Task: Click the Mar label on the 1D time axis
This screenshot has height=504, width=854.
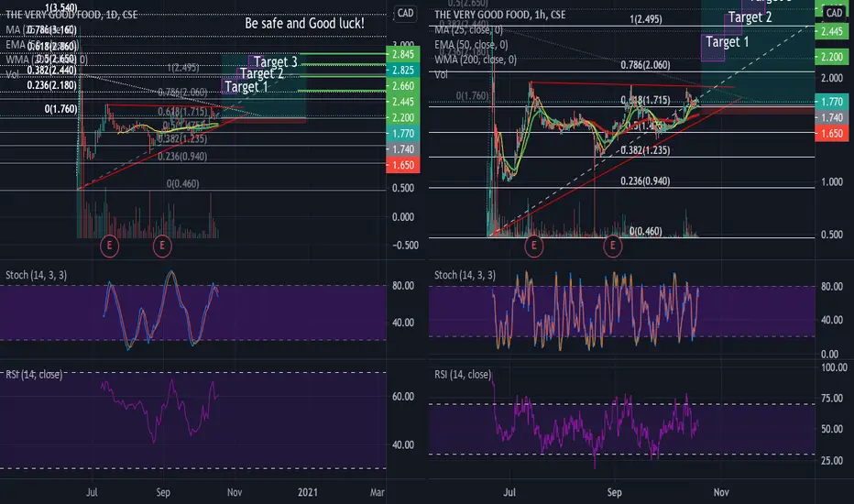Action: point(378,492)
